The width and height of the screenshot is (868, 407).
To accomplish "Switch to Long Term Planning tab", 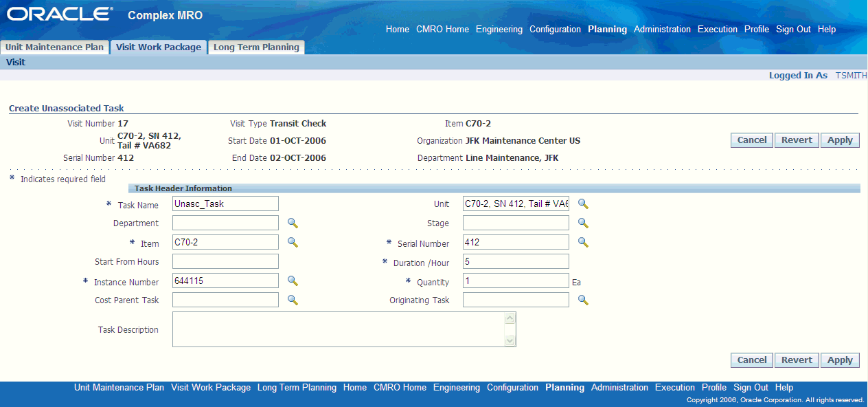I will 256,47.
